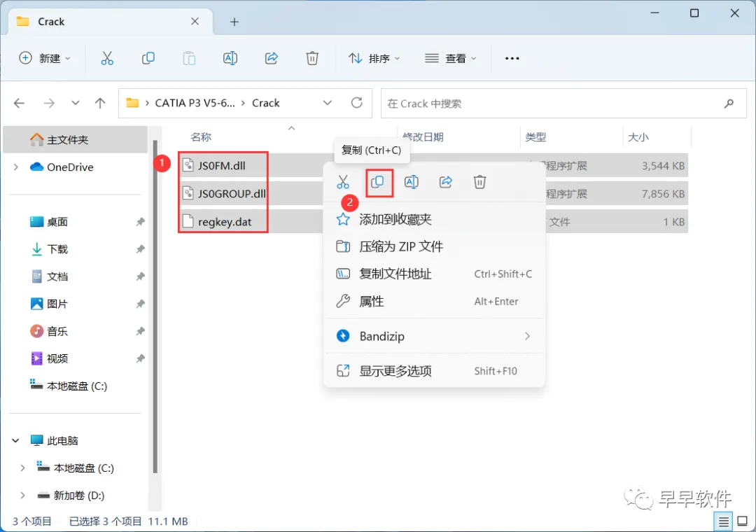Click Delete icon in context menu
Screen dimensions: 756x532
(x=479, y=182)
